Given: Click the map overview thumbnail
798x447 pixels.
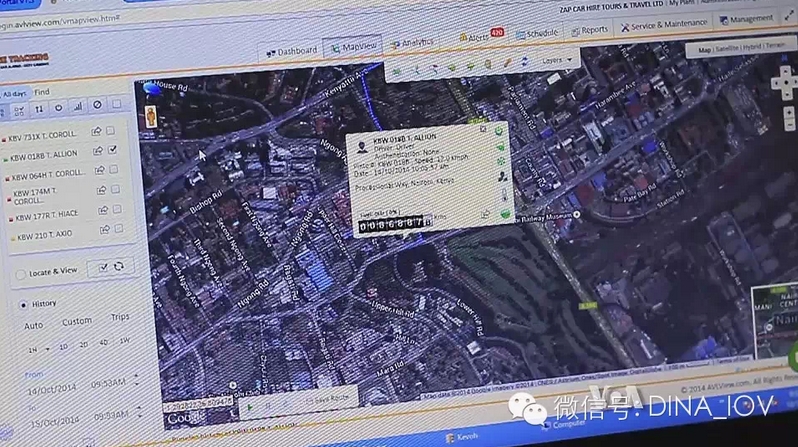Looking at the screenshot, I should click(x=775, y=321).
